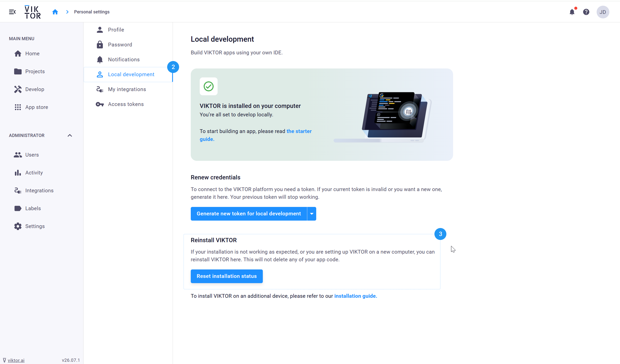Open the viktor.ai footer link
This screenshot has height=364, width=620.
coord(16,360)
